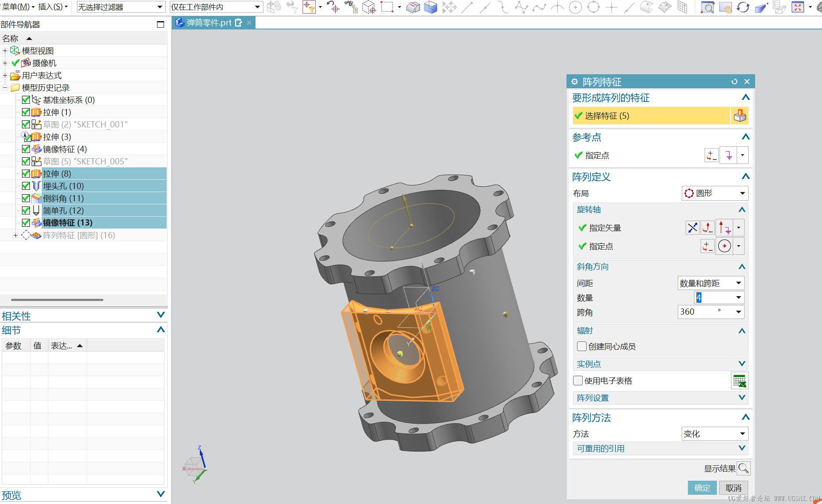822x504 pixels.
Task: Open the 无选择过滤器 filter dropdown
Action: click(121, 7)
